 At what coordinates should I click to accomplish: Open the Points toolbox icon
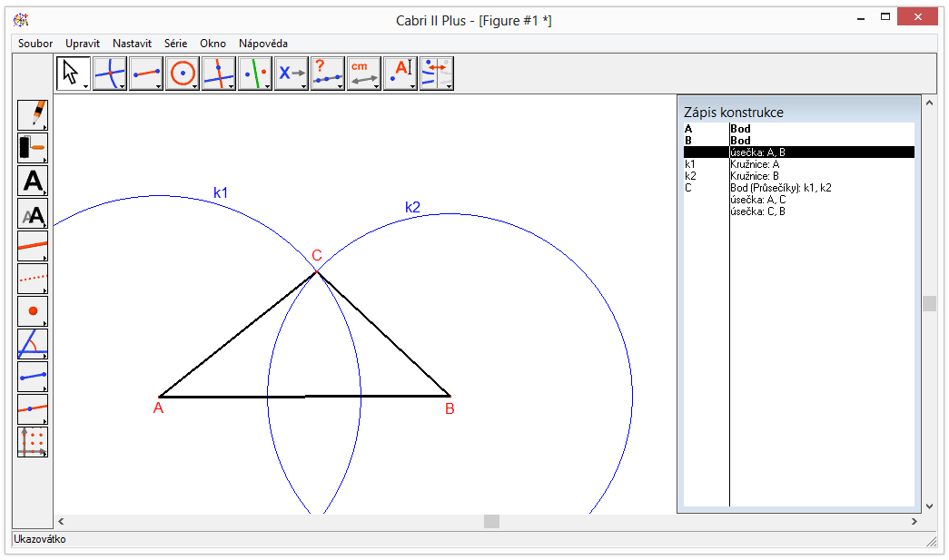tap(110, 74)
